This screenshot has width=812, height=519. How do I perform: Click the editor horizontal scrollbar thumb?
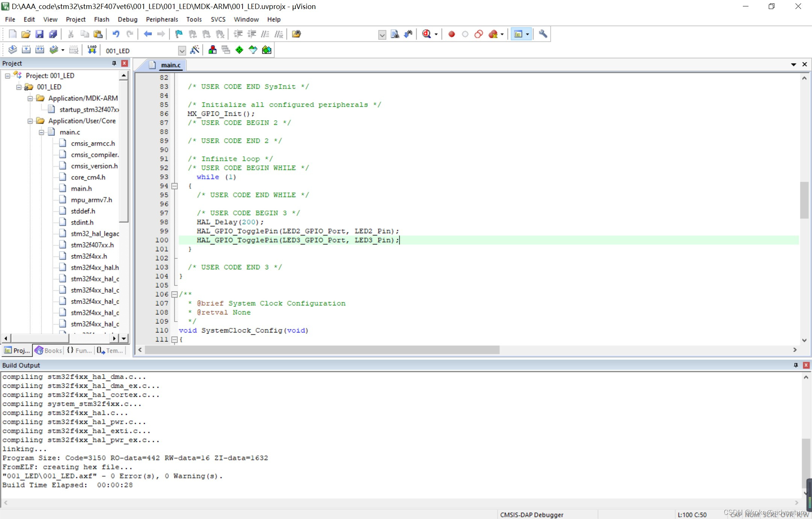pos(322,350)
